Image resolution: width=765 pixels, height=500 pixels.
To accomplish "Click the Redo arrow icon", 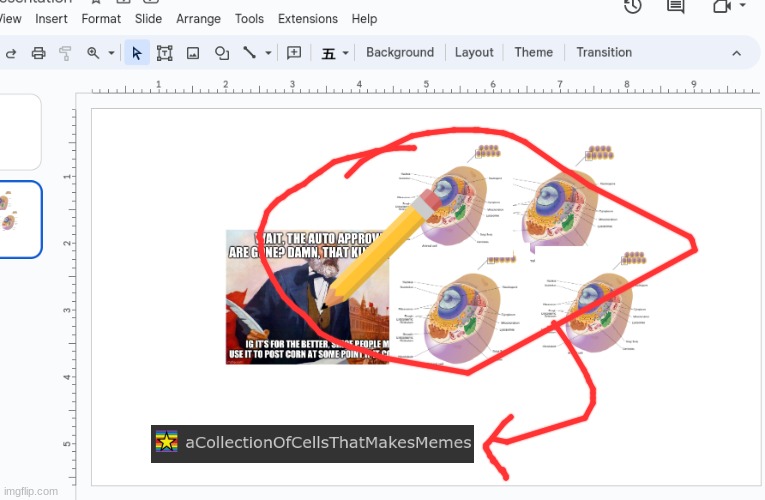I will (11, 53).
